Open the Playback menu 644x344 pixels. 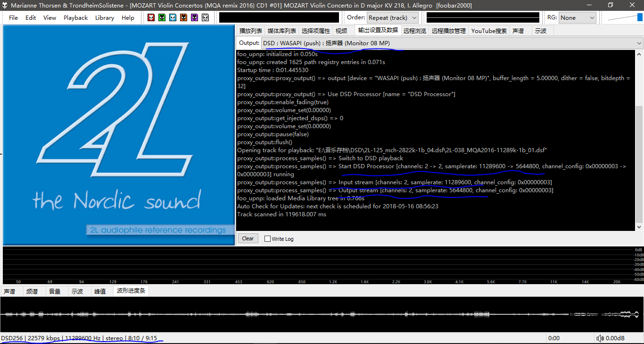point(75,17)
